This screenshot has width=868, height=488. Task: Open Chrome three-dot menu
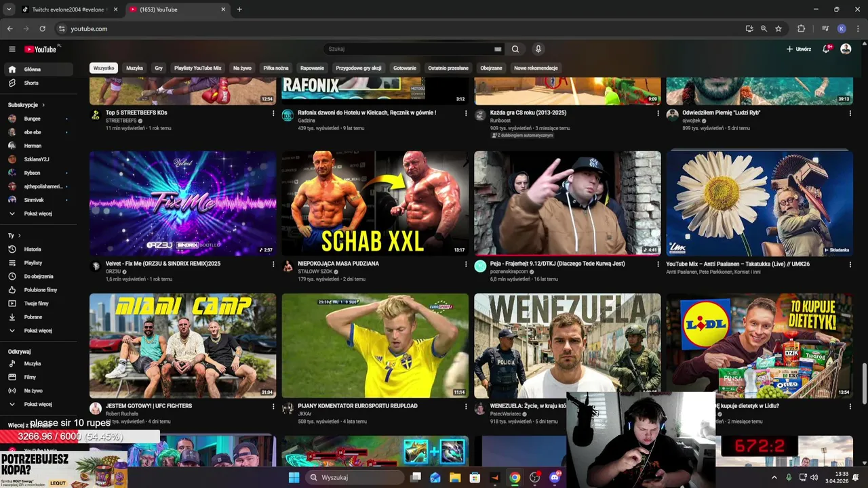858,28
